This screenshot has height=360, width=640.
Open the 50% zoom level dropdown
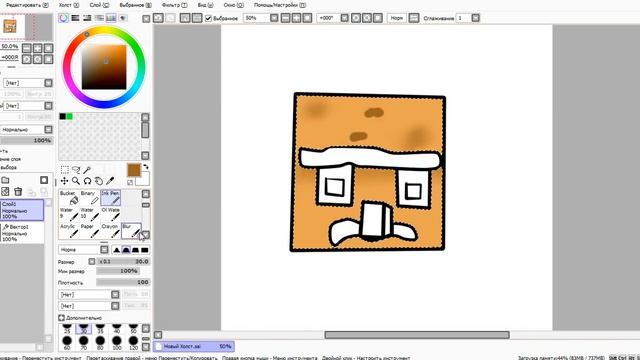point(274,18)
